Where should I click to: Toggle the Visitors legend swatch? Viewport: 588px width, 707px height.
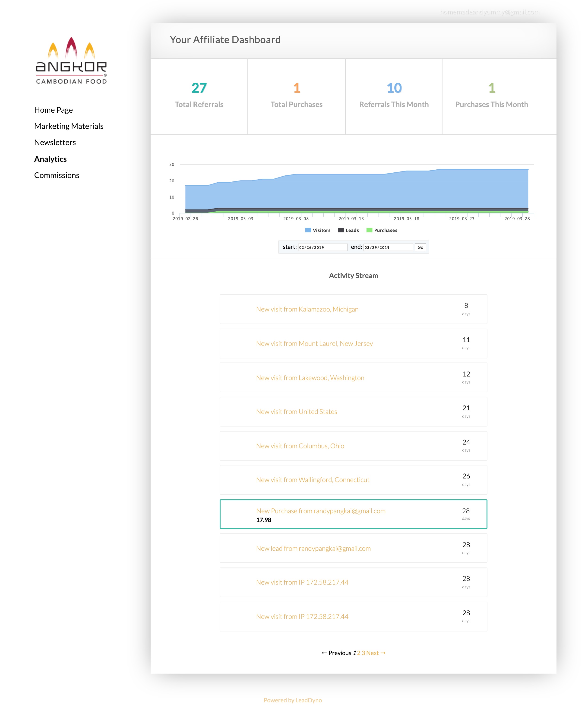[308, 230]
